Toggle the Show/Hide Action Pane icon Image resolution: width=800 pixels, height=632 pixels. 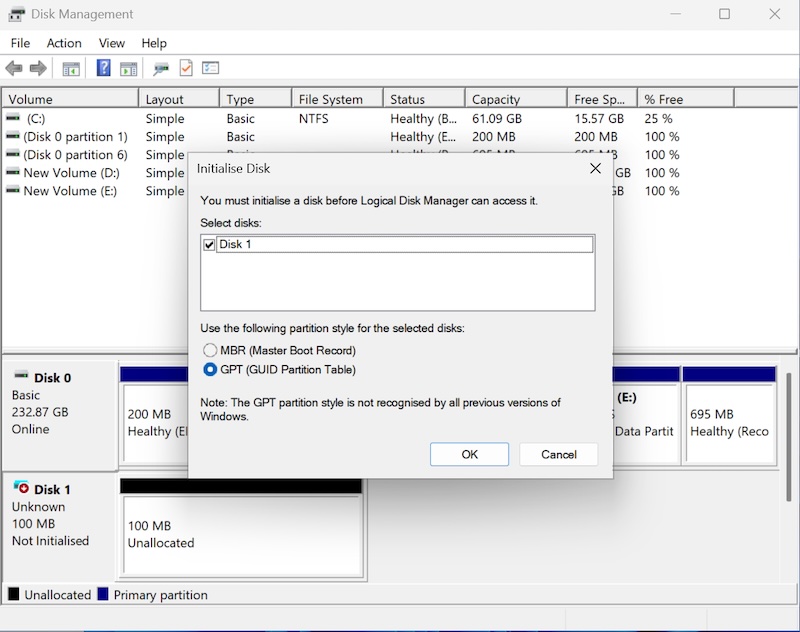pyautogui.click(x=129, y=68)
